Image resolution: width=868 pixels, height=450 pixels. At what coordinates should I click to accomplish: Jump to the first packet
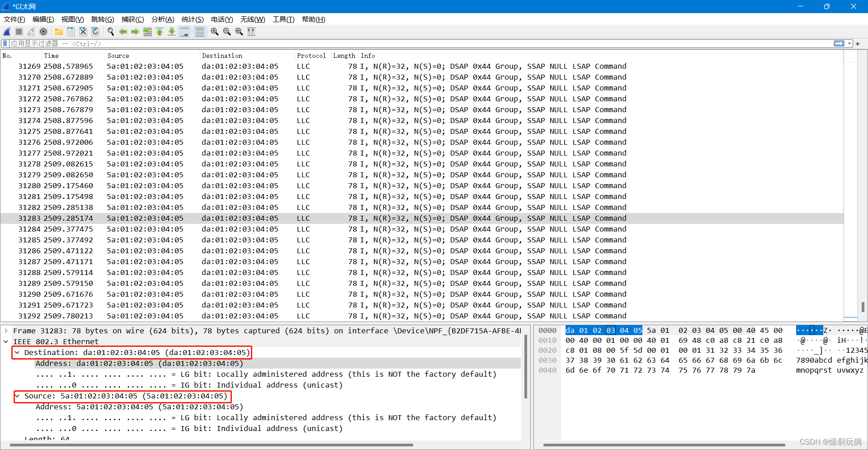point(160,32)
